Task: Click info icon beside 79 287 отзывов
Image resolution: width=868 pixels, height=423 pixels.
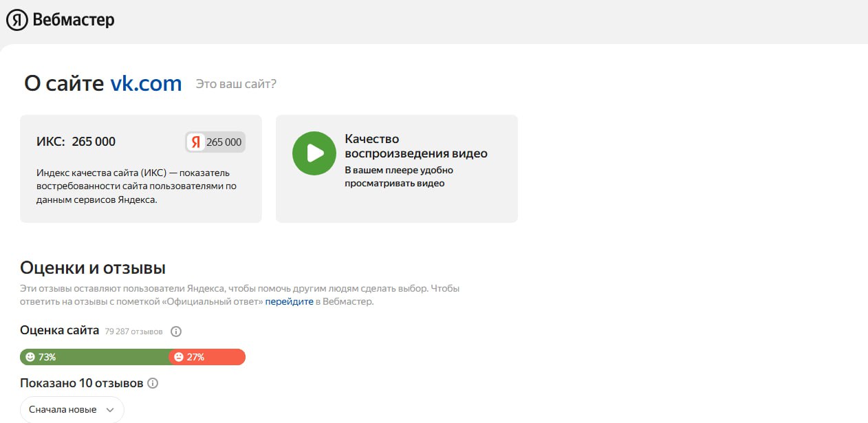Action: pos(175,332)
